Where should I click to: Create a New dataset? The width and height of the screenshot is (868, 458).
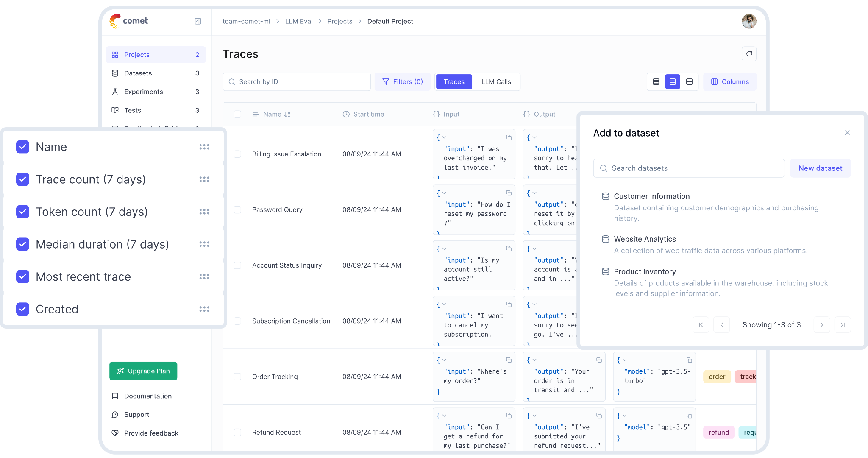(x=820, y=168)
